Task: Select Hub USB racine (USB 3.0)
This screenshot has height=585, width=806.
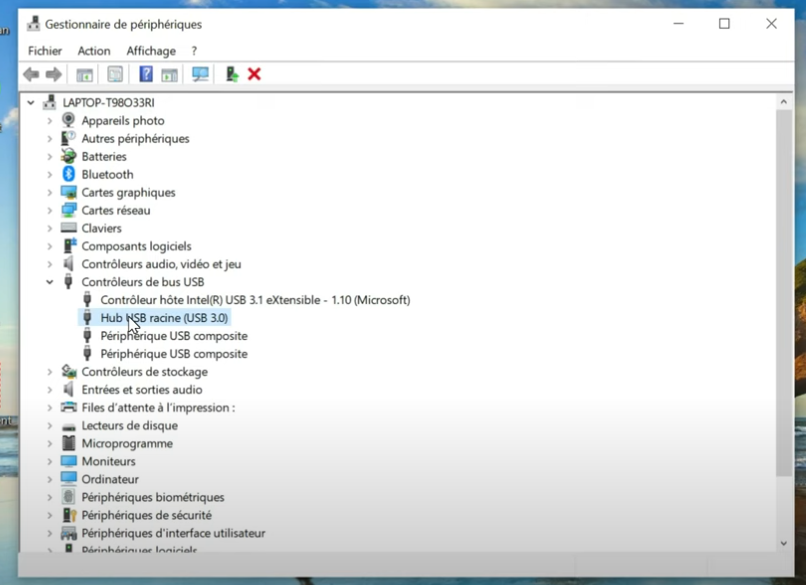Action: 164,318
